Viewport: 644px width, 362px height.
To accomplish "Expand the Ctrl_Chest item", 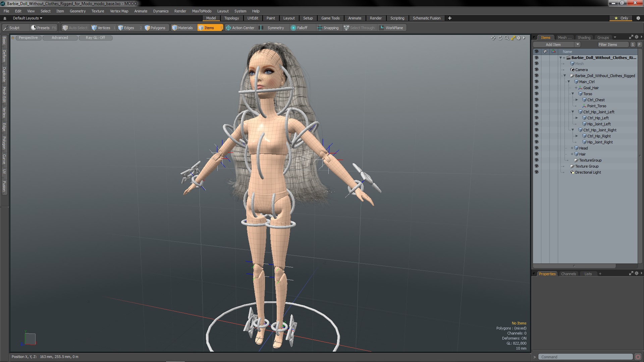I will pyautogui.click(x=577, y=100).
